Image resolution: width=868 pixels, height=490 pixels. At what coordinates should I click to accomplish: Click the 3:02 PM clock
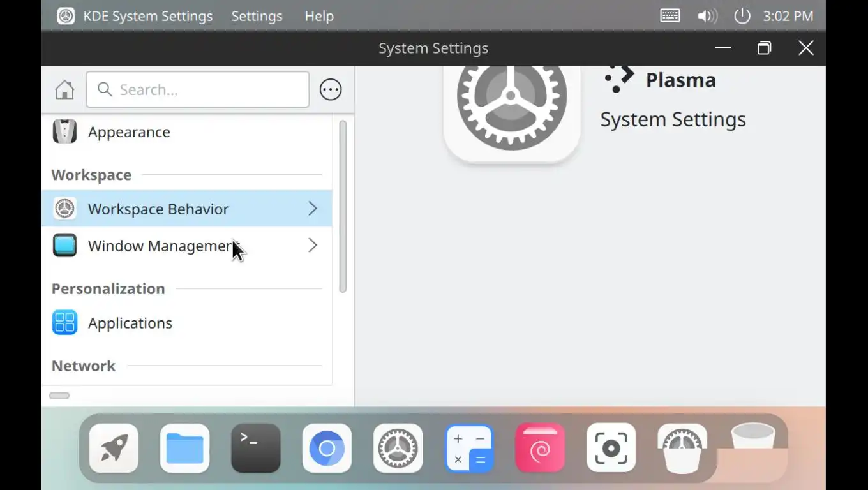point(788,16)
